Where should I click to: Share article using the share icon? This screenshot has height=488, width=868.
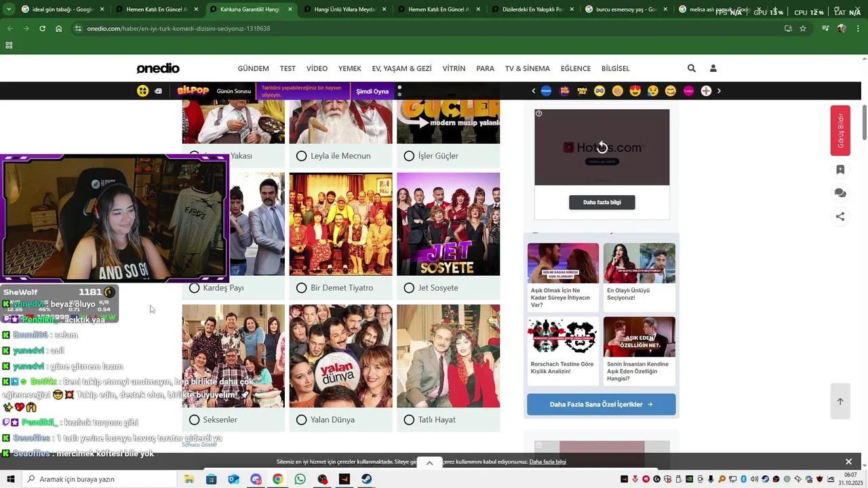click(840, 217)
